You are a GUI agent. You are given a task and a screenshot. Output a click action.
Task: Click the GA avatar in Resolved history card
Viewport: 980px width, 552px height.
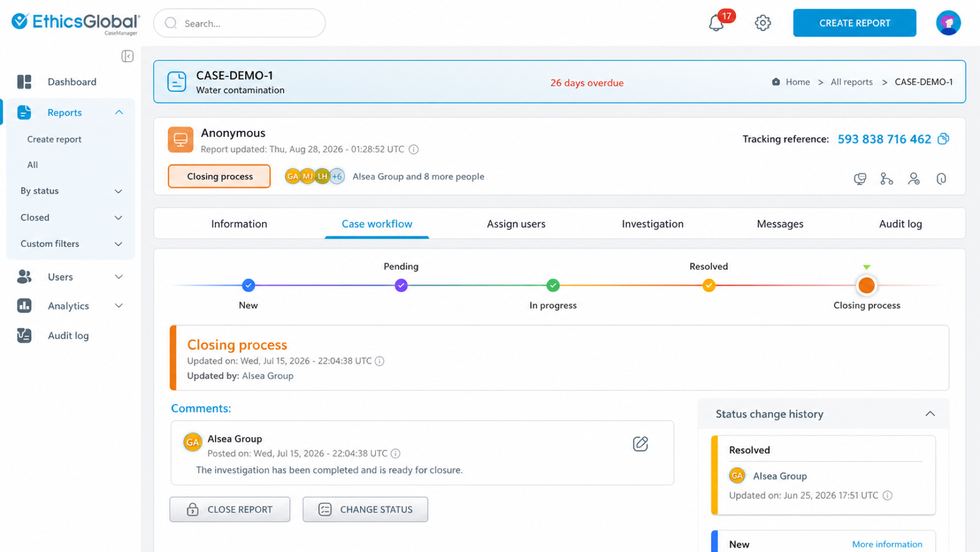[x=737, y=476]
